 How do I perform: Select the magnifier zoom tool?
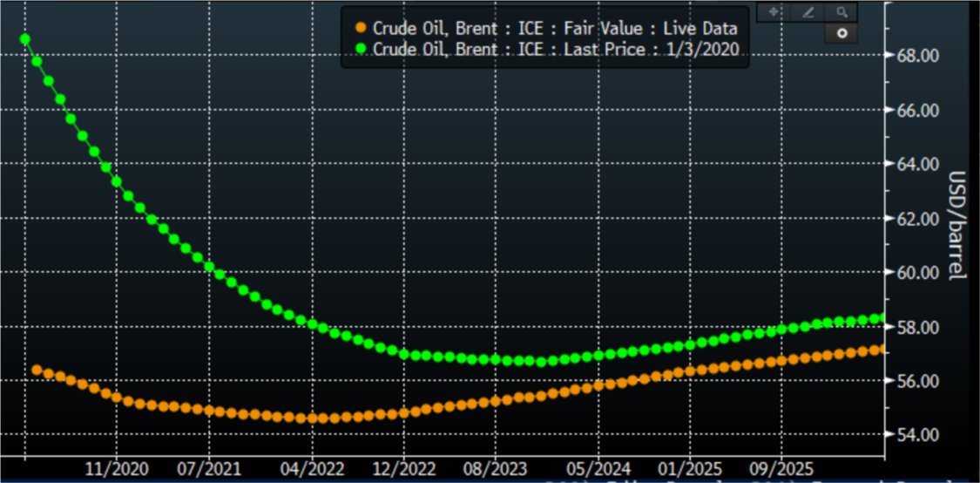841,12
